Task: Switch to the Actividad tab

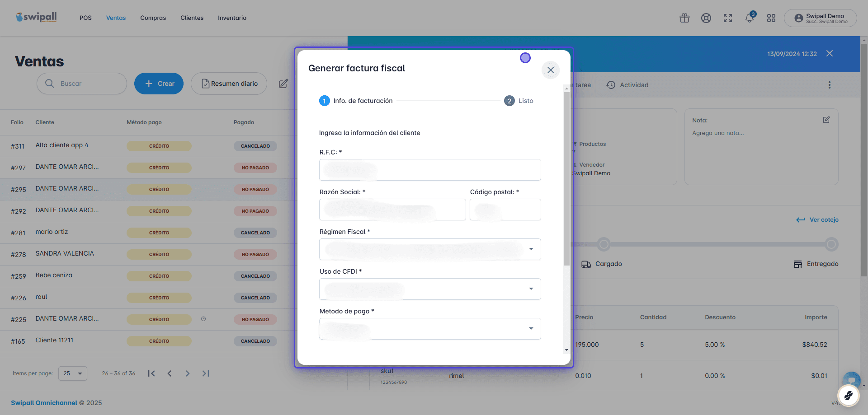Action: [x=627, y=85]
